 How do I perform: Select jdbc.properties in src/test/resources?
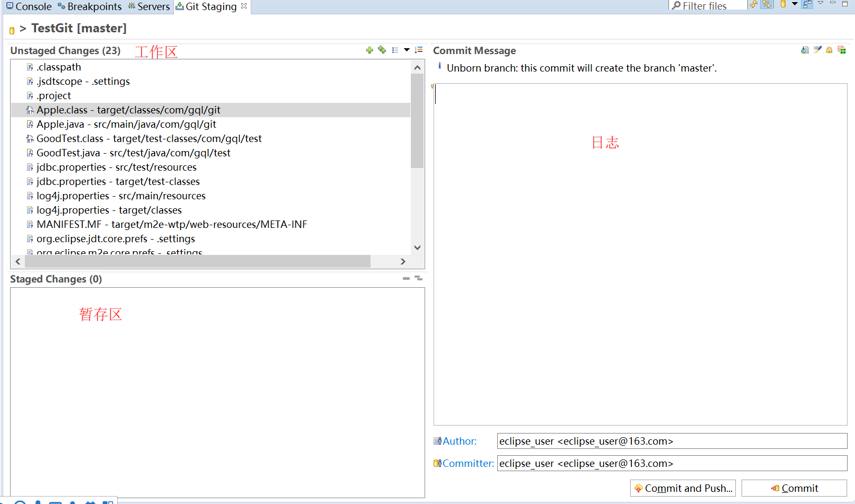pyautogui.click(x=116, y=167)
